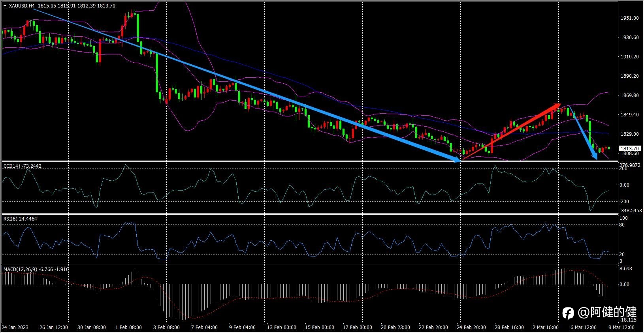Image resolution: width=644 pixels, height=333 pixels.
Task: Click the RSI scale value 80
Action: pos(622,225)
